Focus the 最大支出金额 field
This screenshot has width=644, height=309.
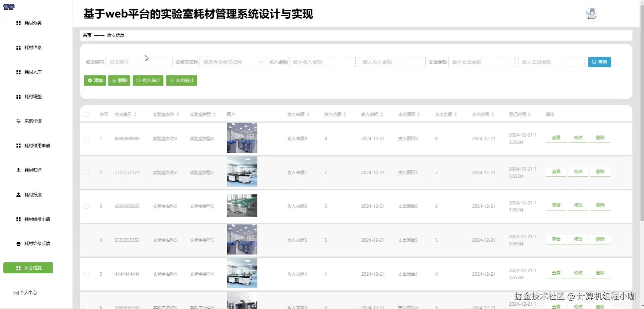click(551, 62)
